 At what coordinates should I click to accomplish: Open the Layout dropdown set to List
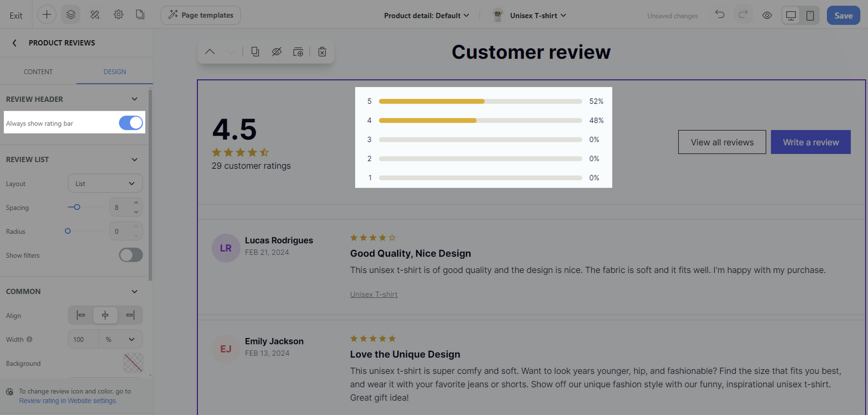coord(105,183)
